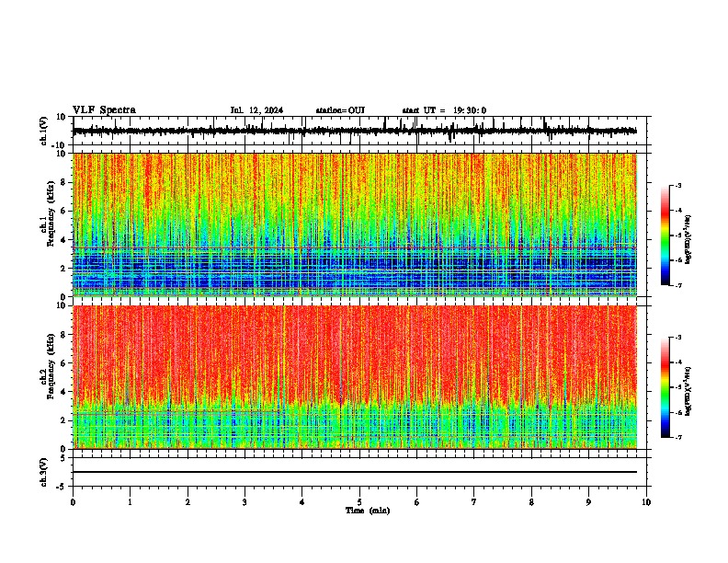Click the ch.1 waveform trace panel
Viewport: 728px width, 563px height.
(359, 131)
